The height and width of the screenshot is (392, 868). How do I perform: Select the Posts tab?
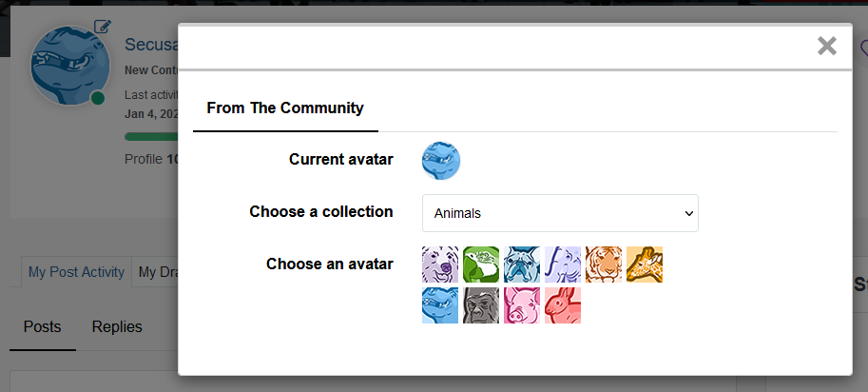43,327
